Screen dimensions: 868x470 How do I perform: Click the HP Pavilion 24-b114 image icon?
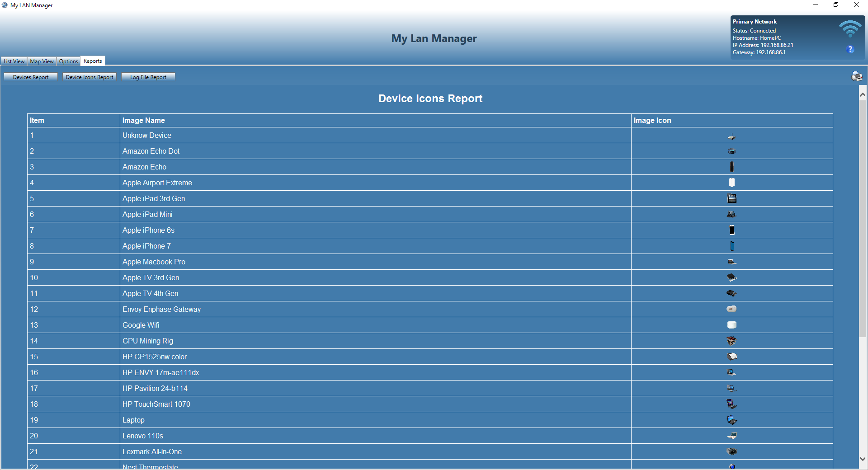(731, 388)
